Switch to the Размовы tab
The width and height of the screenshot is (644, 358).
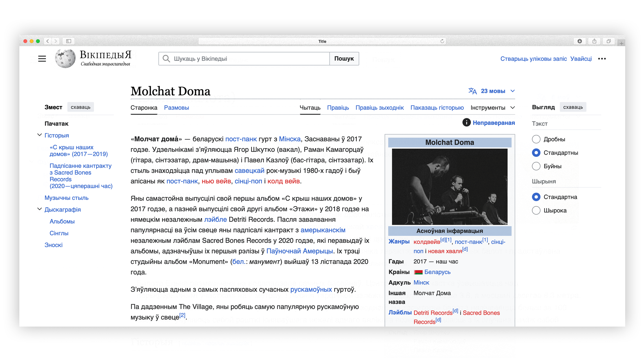click(177, 108)
